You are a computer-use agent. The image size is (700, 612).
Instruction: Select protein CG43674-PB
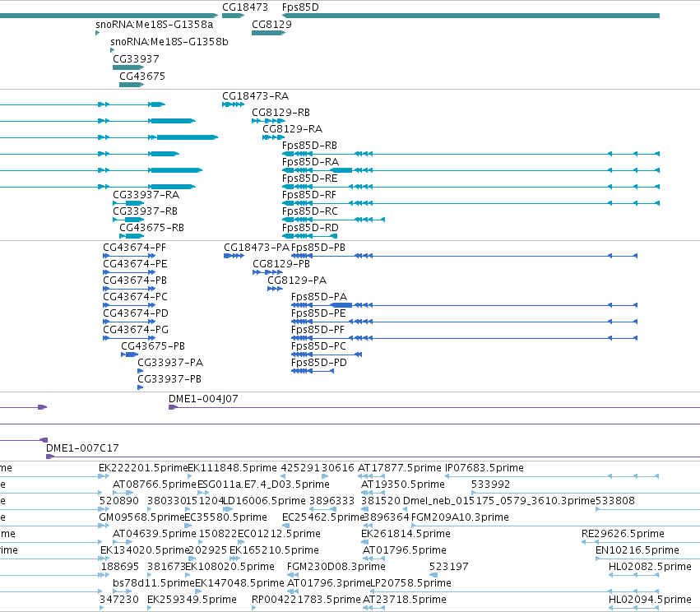tap(135, 280)
